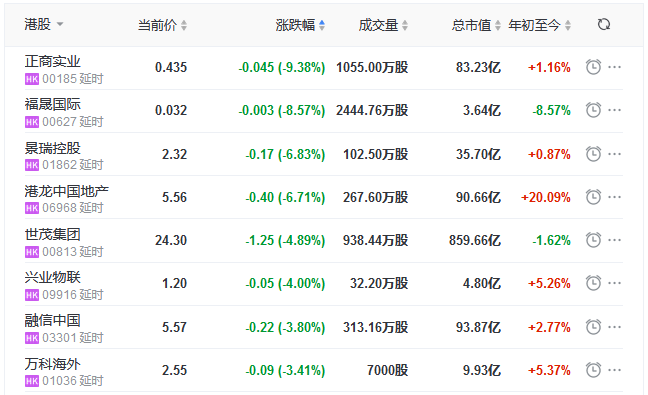Open stock 兴业物联

click(x=52, y=277)
